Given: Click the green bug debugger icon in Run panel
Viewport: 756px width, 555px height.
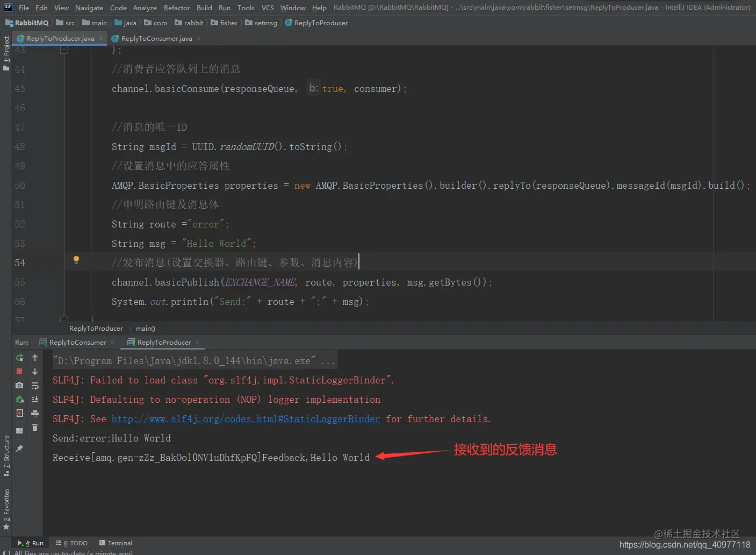Looking at the screenshot, I should [19, 400].
